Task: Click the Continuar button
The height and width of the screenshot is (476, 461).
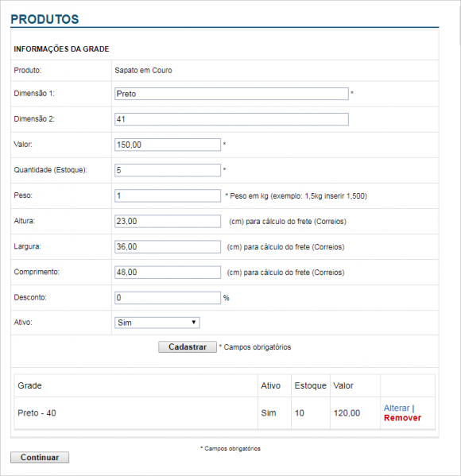Action: click(40, 457)
